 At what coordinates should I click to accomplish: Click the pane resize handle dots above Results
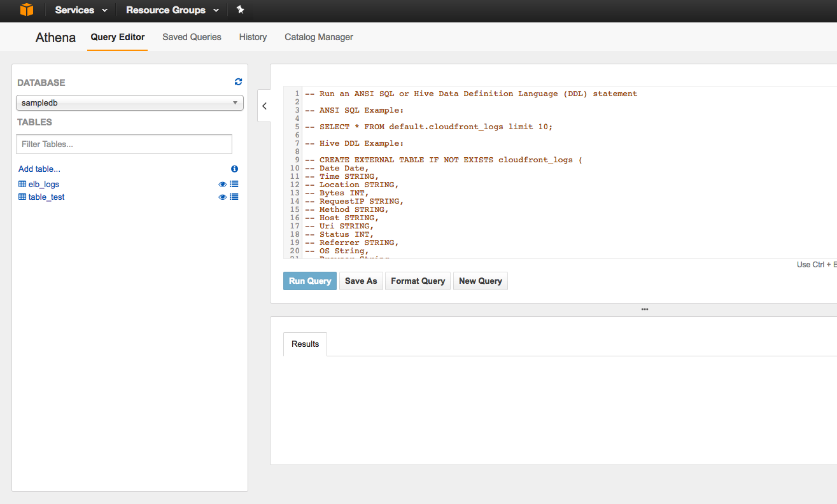click(645, 309)
